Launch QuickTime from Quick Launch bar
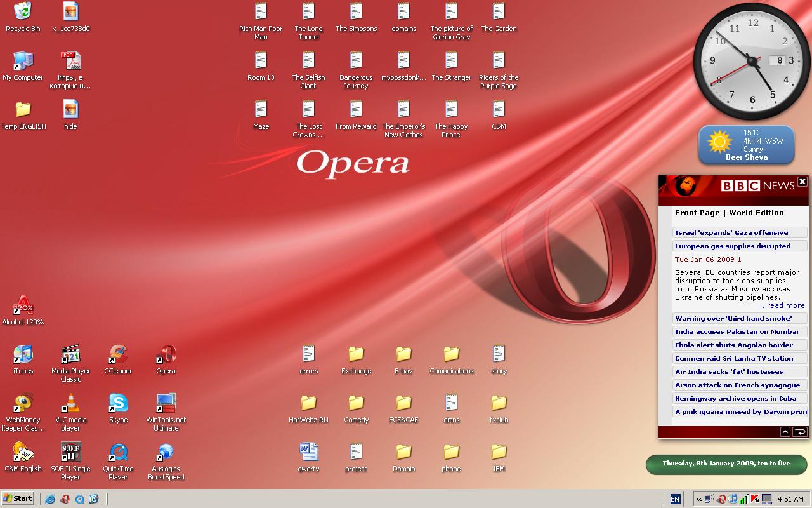This screenshot has width=812, height=508. coord(79,499)
